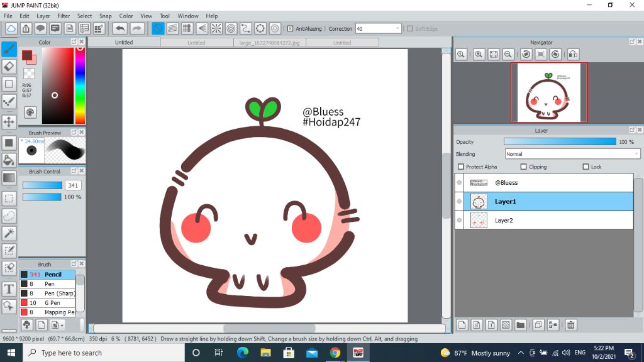The image size is (644, 362).
Task: Click the foreground color swatch
Action: 27,55
